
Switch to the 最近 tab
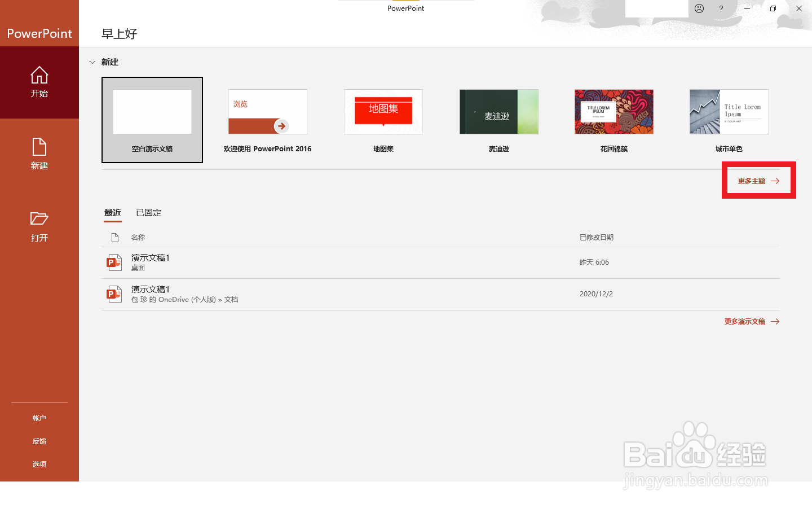click(x=113, y=213)
